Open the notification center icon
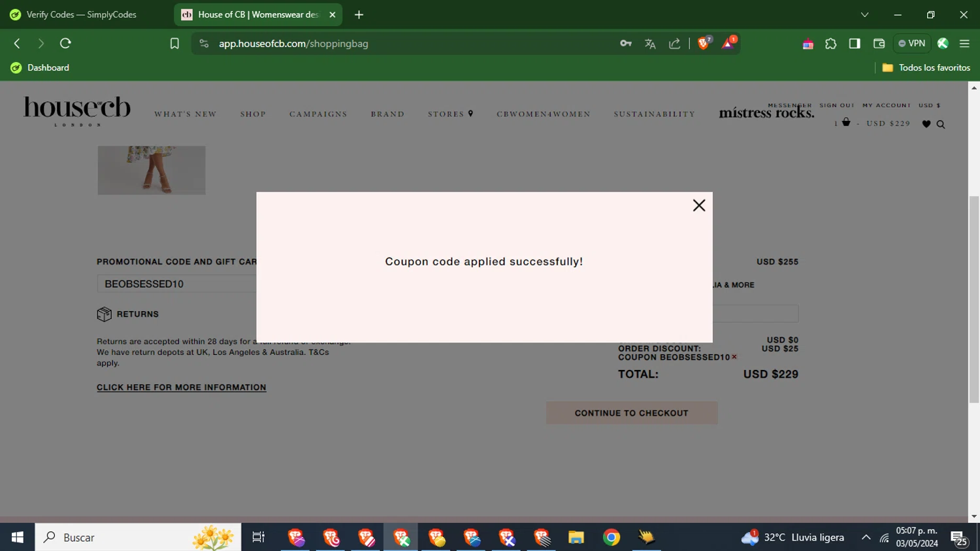 point(959,538)
